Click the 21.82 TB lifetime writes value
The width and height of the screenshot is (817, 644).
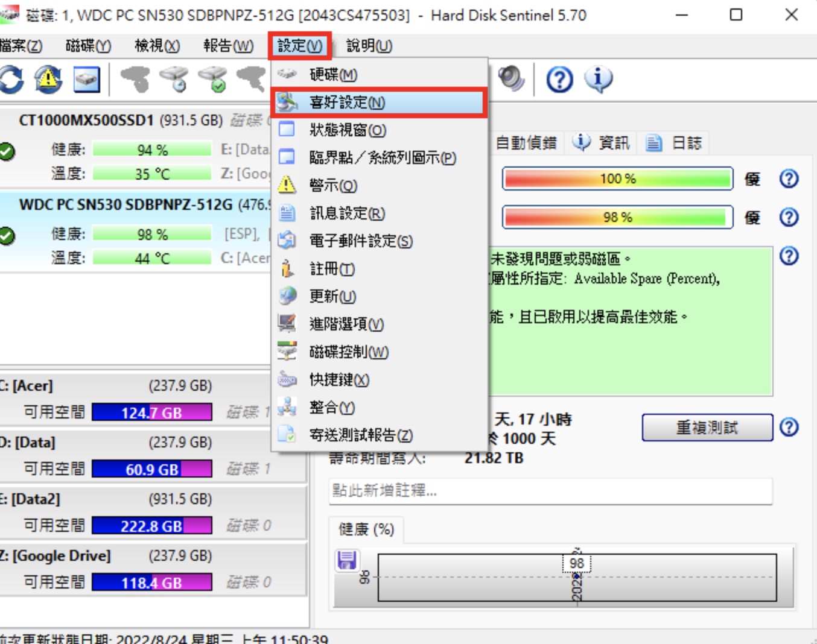coord(494,458)
